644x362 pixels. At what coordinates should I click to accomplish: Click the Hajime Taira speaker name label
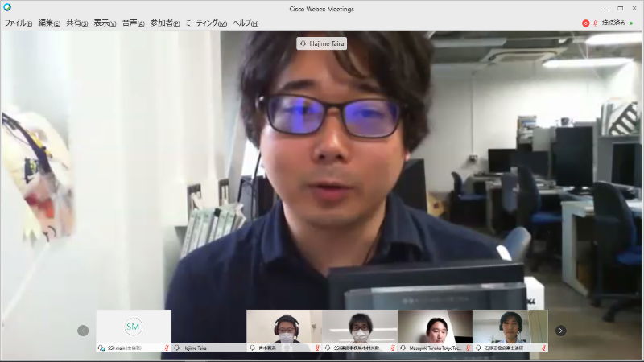coord(322,43)
